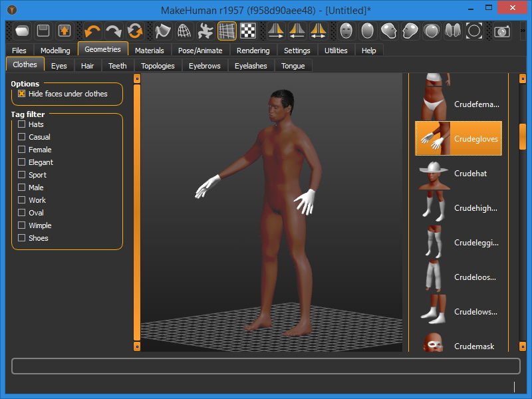Click the Export (upload arrow) toolbar icon

click(65, 31)
